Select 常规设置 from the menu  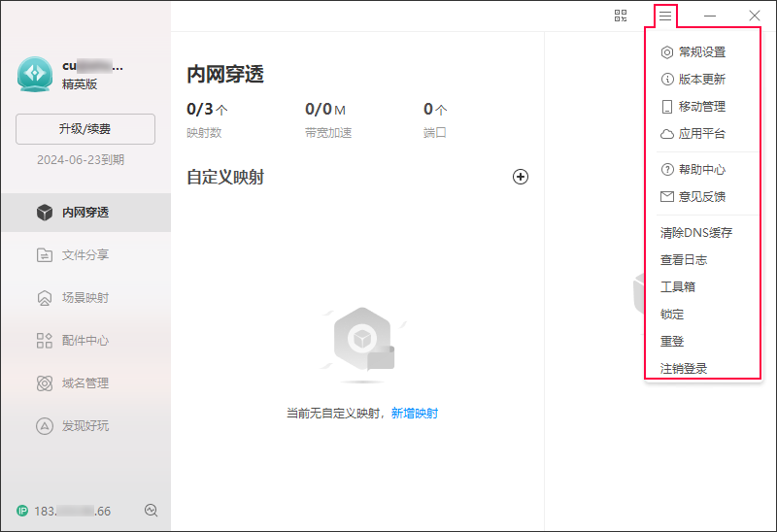coord(701,52)
